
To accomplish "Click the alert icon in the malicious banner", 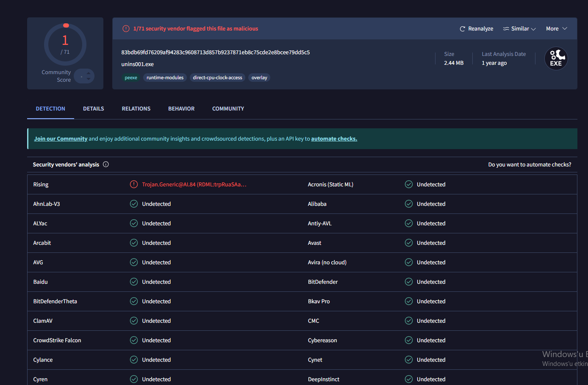I will (126, 29).
